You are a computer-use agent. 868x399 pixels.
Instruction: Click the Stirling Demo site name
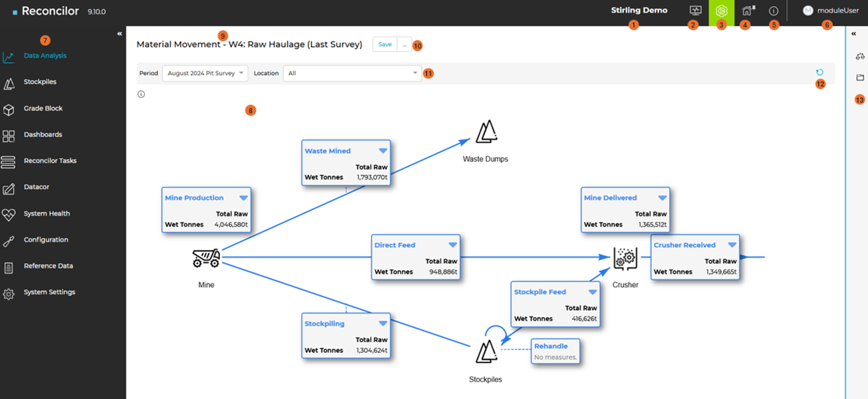coord(639,10)
